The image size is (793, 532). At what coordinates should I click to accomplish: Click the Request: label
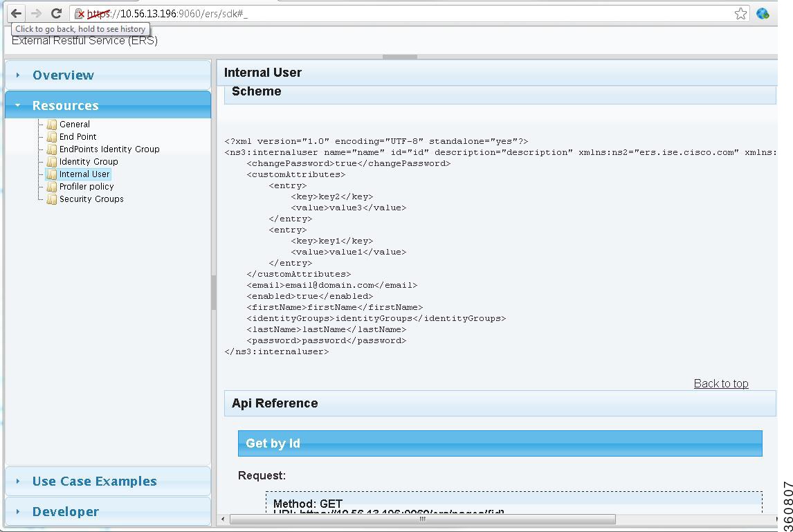tap(262, 475)
